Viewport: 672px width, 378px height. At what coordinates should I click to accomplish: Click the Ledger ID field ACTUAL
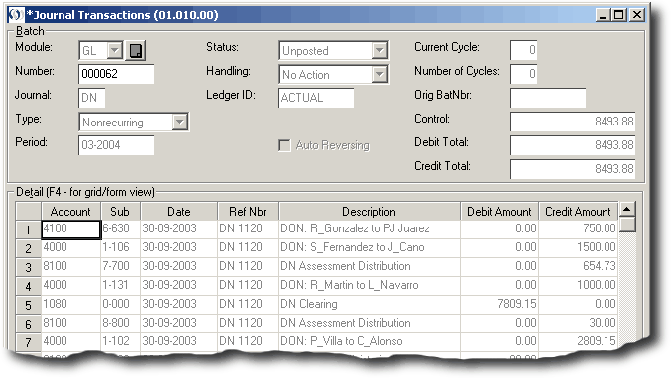tap(316, 98)
